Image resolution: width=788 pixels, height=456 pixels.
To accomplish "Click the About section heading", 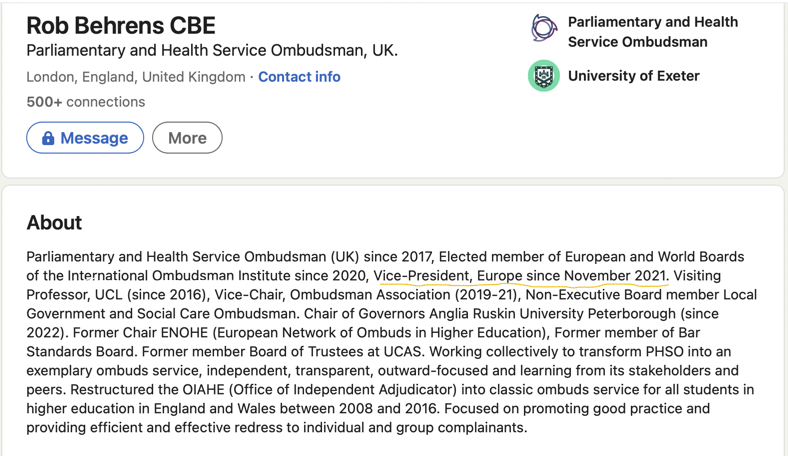I will [54, 223].
